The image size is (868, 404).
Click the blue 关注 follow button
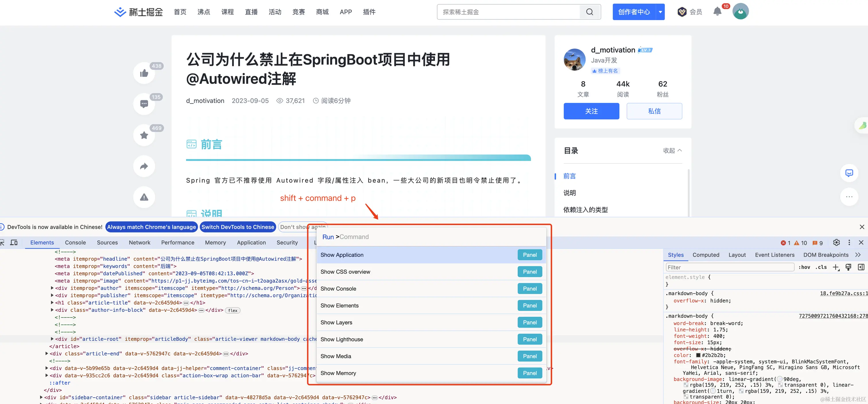point(591,111)
